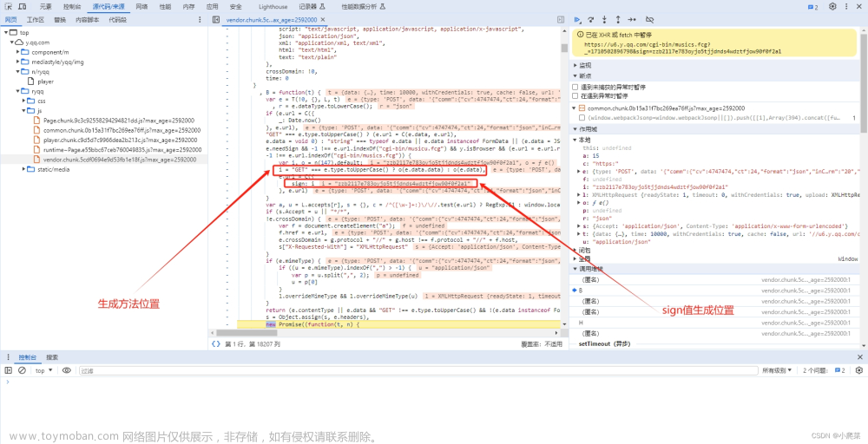The image size is (868, 444).
Task: Open the log levels dropdown 所有级别
Action: [x=777, y=370]
